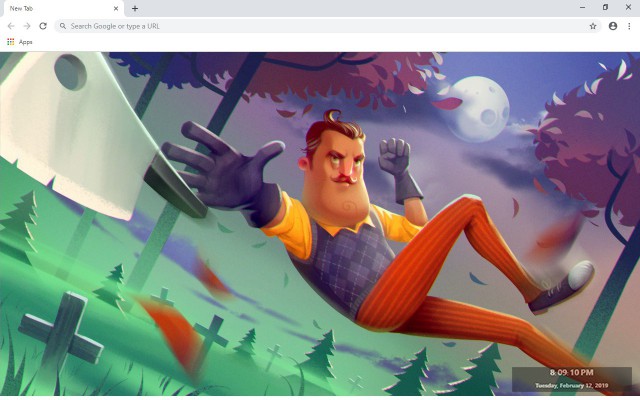Viewport: 640px width, 400px height.
Task: Restore down the Chrome window
Action: pyautogui.click(x=605, y=7)
